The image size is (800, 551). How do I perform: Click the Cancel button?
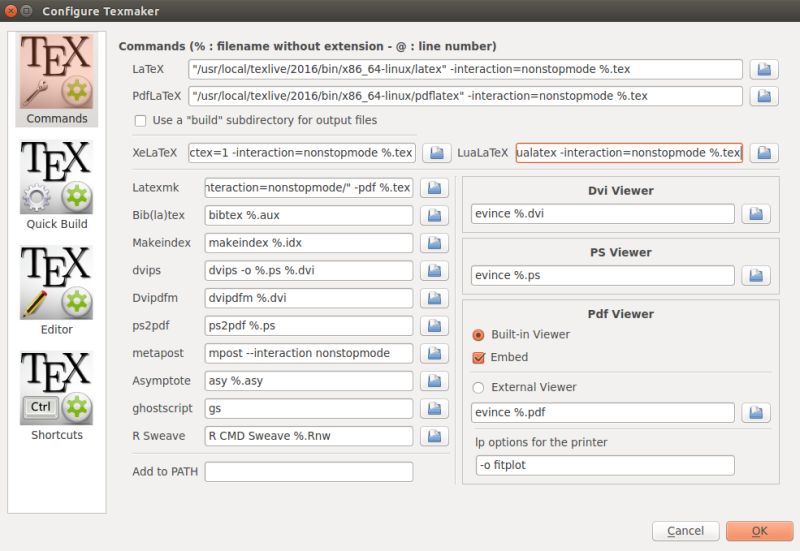coord(685,531)
